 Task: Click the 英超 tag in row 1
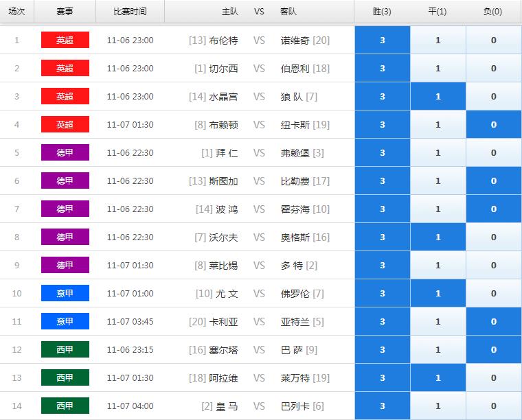click(x=65, y=40)
